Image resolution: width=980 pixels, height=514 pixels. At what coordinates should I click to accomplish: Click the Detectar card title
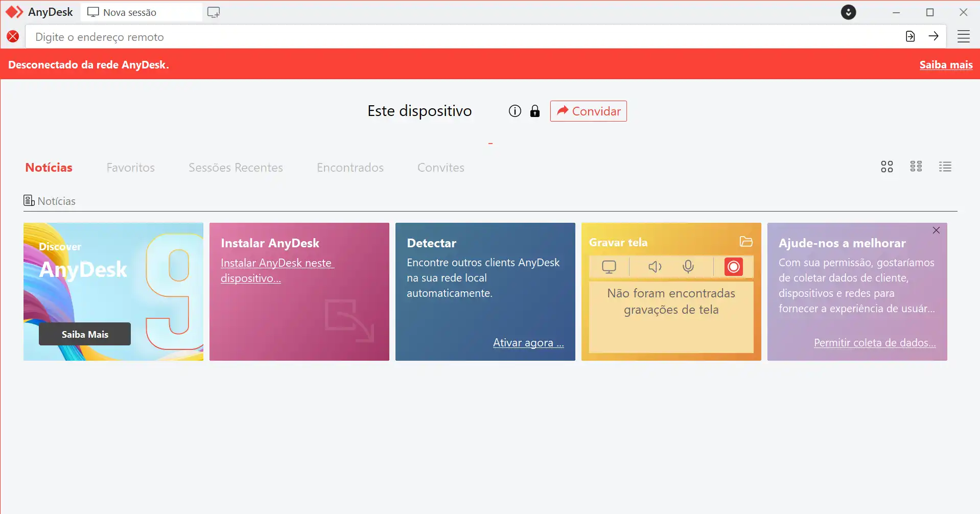point(432,243)
